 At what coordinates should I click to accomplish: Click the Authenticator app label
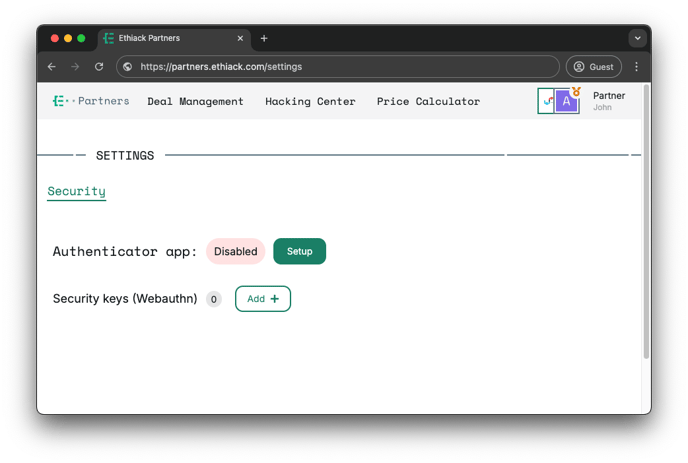(125, 251)
